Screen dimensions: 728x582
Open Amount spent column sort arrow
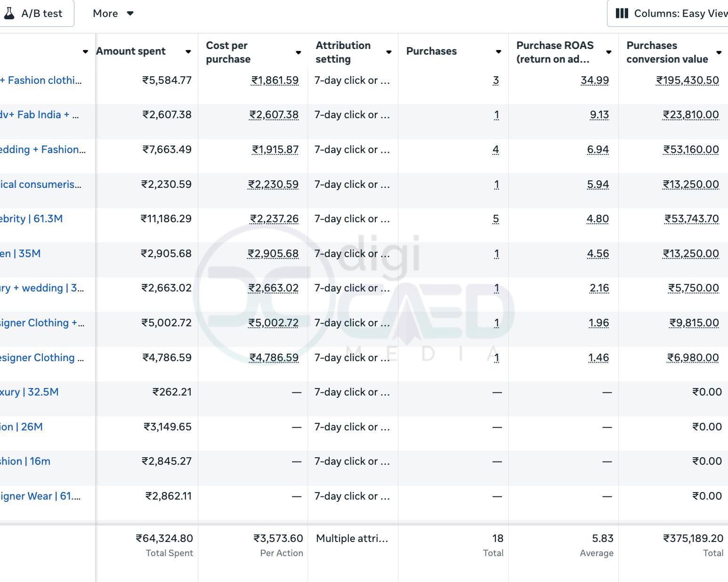[x=188, y=52]
